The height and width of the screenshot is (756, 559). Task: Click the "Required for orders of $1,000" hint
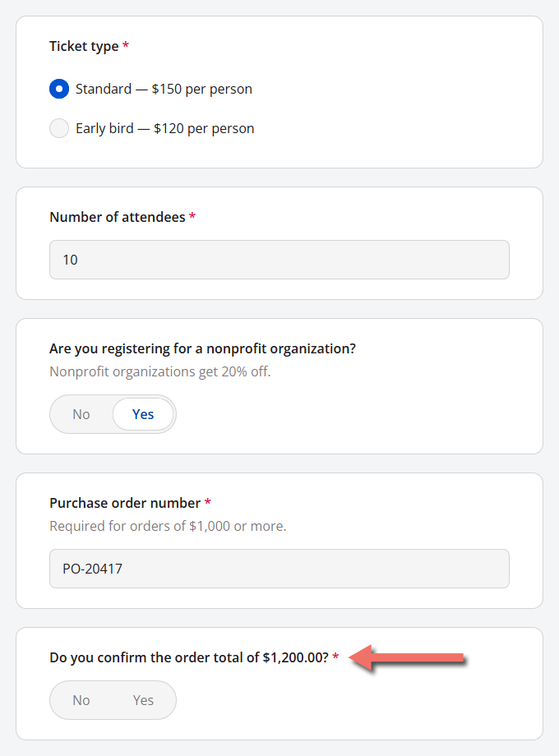[x=168, y=526]
